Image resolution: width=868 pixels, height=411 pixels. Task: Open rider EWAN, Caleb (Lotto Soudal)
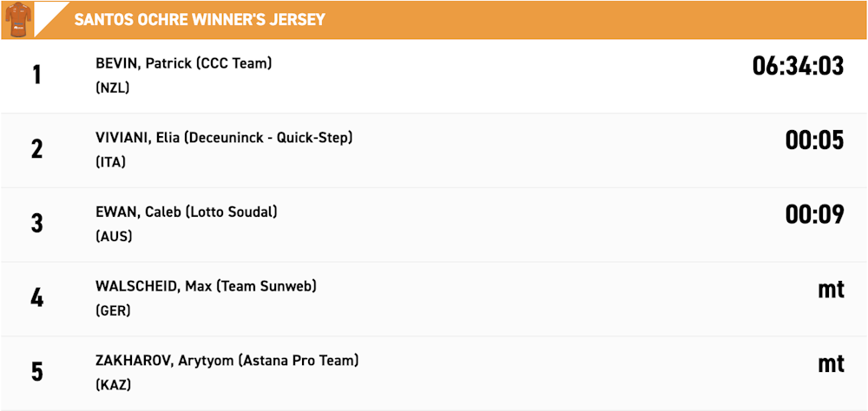[186, 212]
